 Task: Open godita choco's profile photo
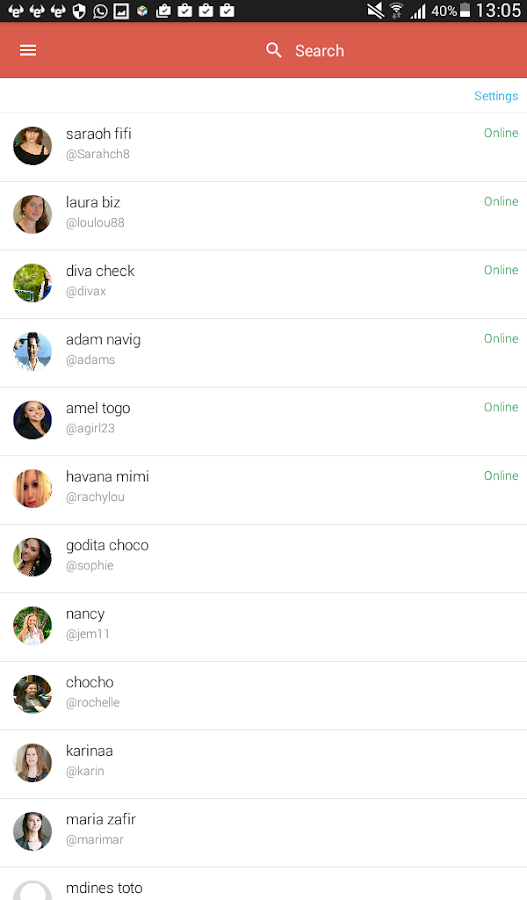point(33,557)
